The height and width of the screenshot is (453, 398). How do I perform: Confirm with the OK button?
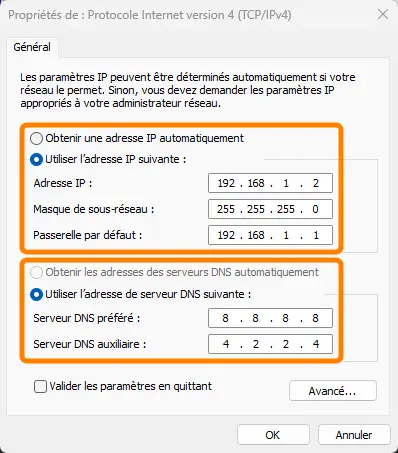[x=273, y=435]
